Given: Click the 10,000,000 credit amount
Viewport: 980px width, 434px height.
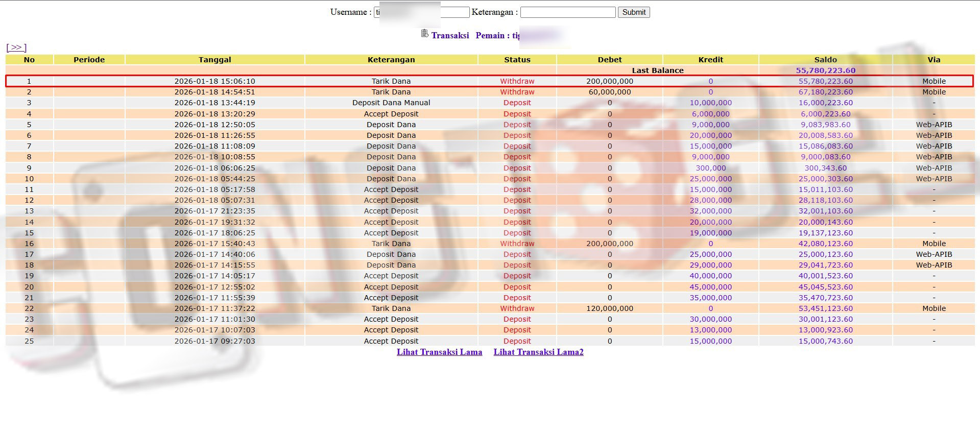Looking at the screenshot, I should 711,103.
